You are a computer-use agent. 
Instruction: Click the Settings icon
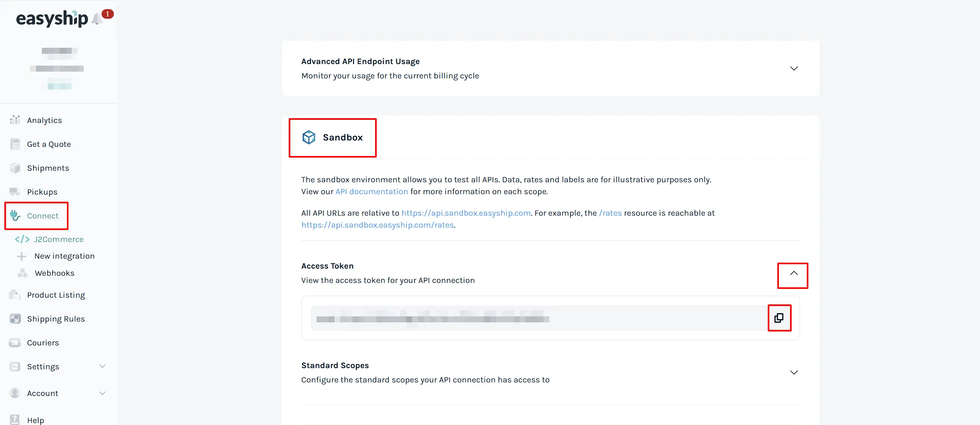[15, 367]
